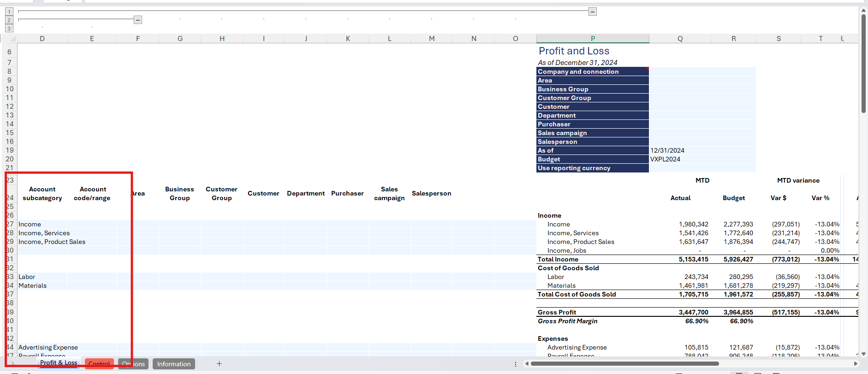
Task: Click the three-dot tab bar resize handle
Action: pos(516,364)
